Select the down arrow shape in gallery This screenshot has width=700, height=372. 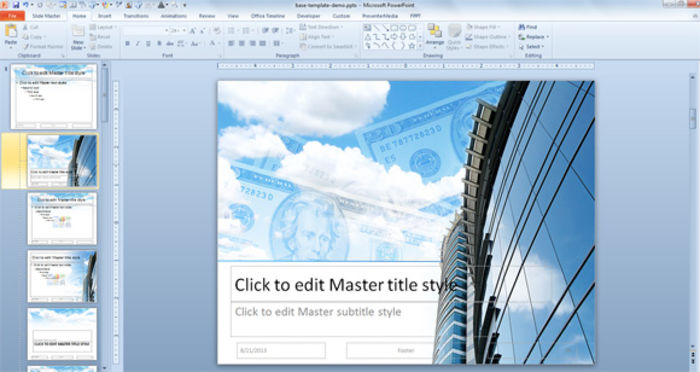click(403, 37)
